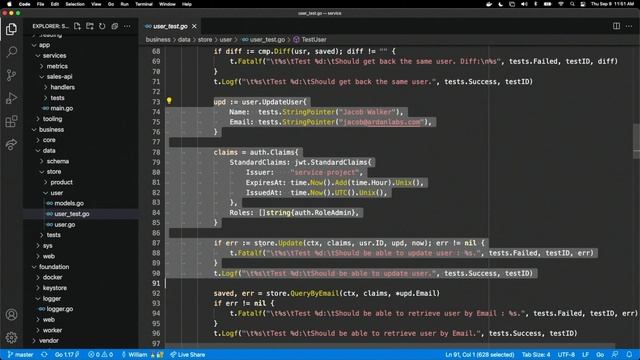Open logger.go in the file tree
The height and width of the screenshot is (360, 640).
pyautogui.click(x=60, y=309)
